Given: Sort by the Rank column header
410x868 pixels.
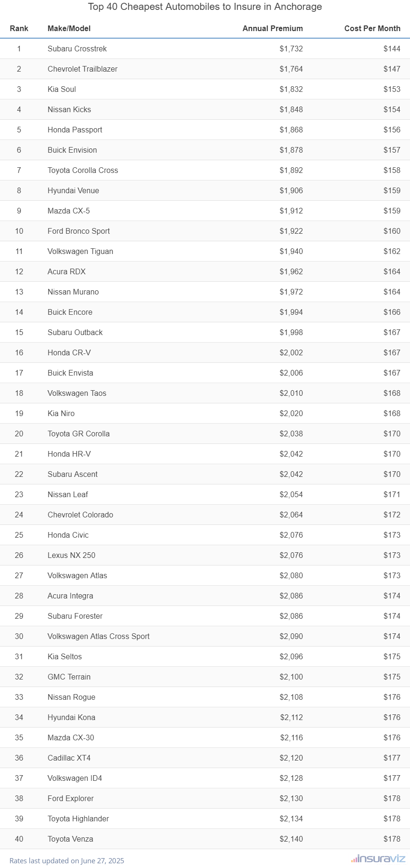Looking at the screenshot, I should coord(19,28).
